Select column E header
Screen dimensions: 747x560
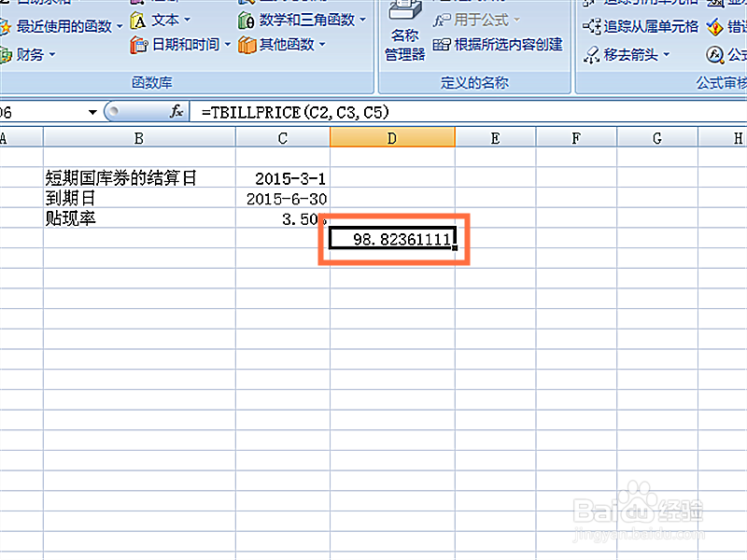(x=496, y=138)
